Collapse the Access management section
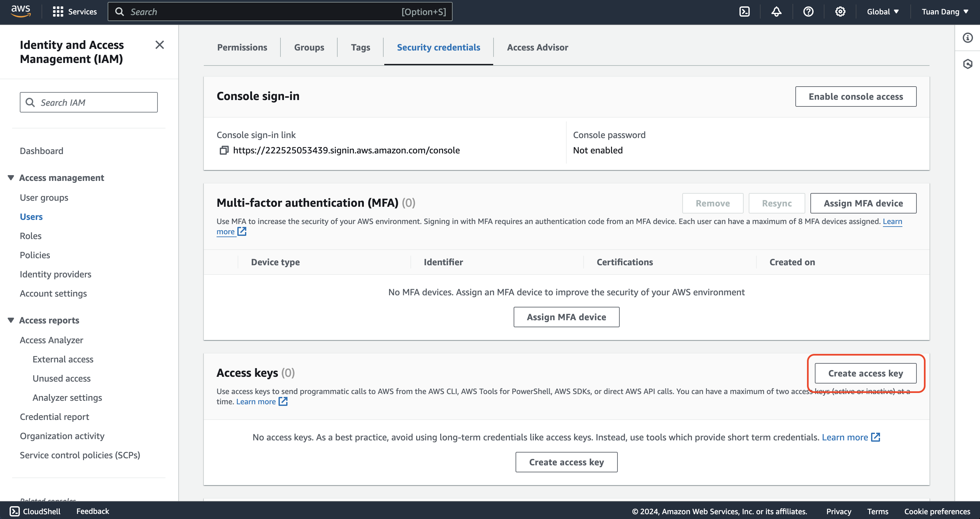980x519 pixels. point(11,178)
